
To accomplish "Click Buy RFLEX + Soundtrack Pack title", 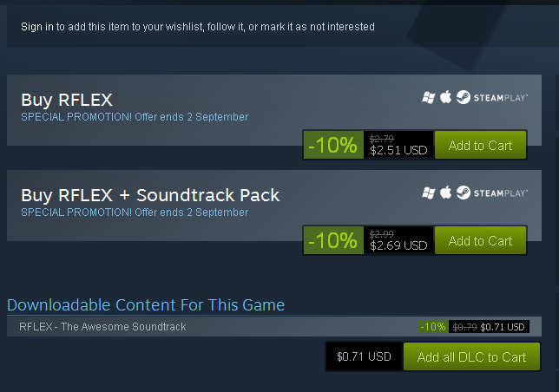I will (150, 195).
